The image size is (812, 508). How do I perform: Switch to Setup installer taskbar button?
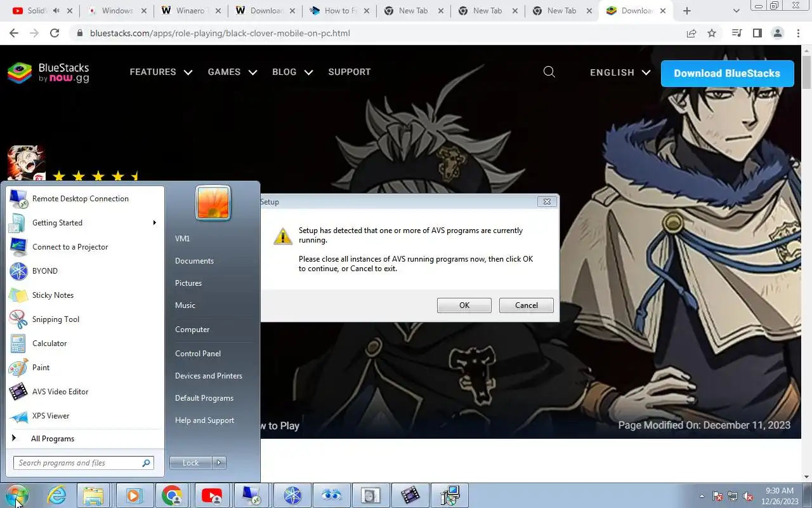click(450, 495)
